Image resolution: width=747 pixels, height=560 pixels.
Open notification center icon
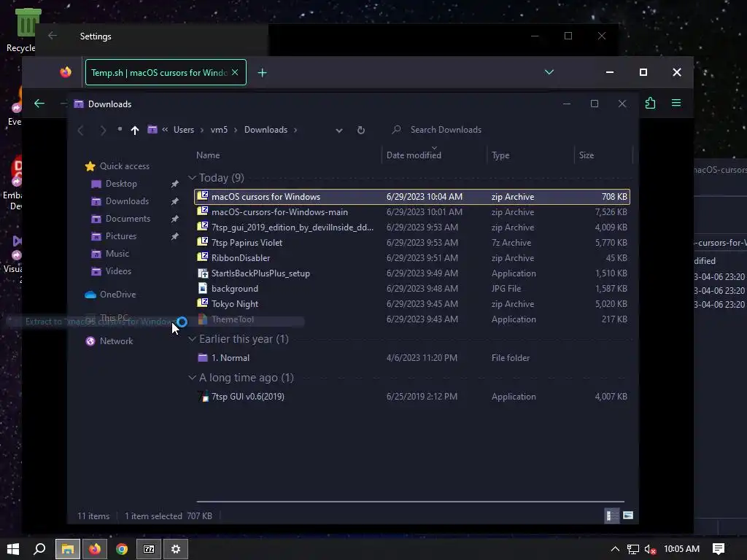719,549
